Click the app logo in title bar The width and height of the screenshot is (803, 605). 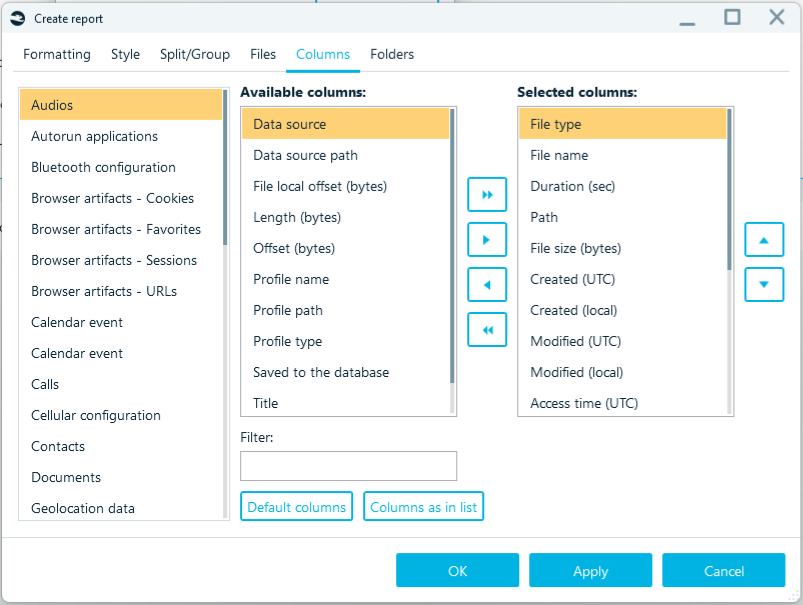pyautogui.click(x=18, y=19)
